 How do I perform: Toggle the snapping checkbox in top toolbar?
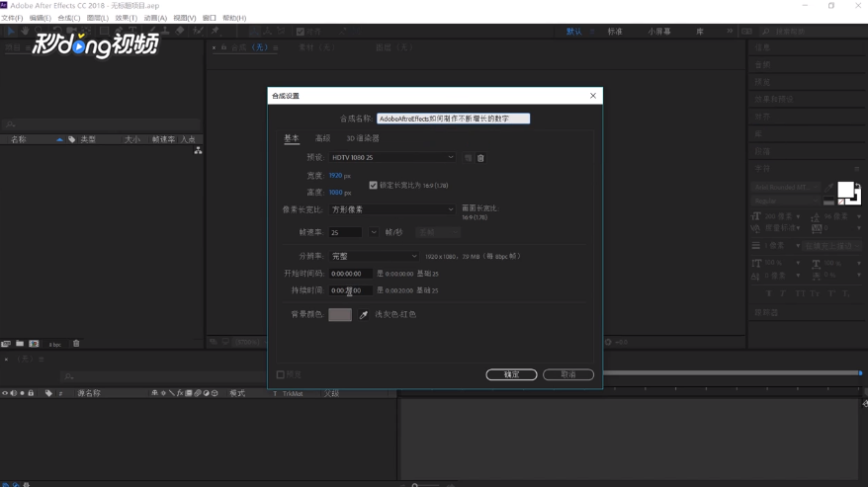[300, 32]
